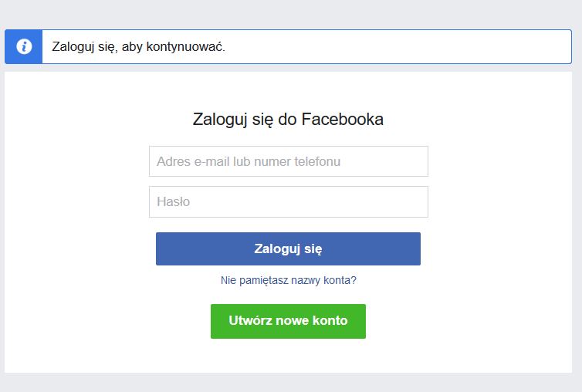
Task: Activate the text box above the 'Hasło' field
Action: pos(288,161)
